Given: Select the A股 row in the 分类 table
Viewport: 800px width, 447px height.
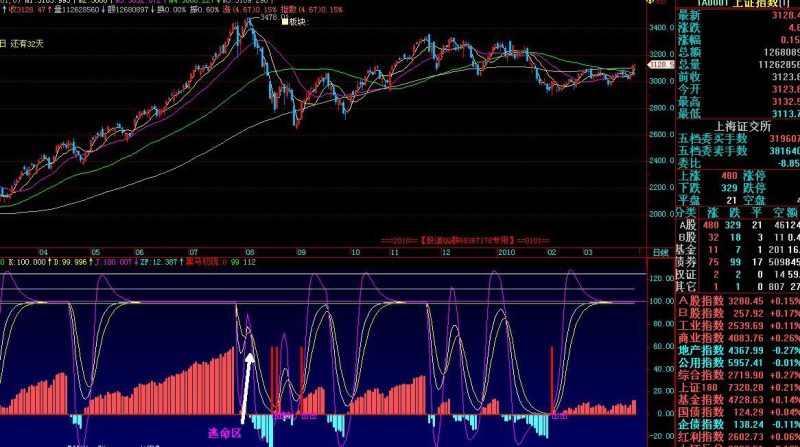Looking at the screenshot, I should 739,225.
